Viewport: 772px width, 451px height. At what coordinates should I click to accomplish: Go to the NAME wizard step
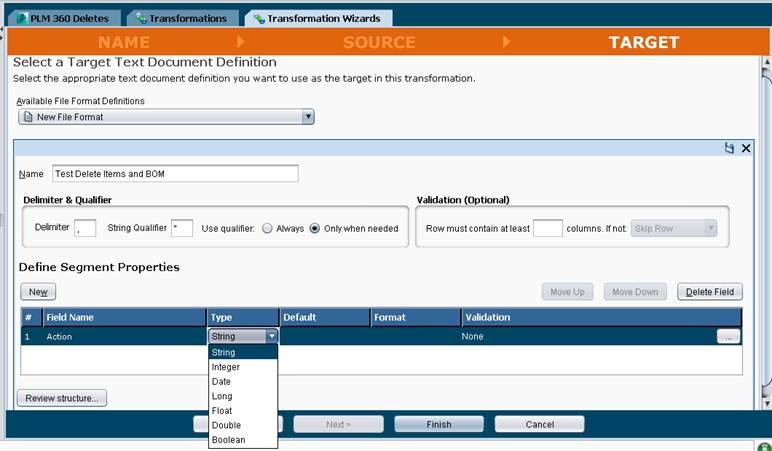coord(124,42)
